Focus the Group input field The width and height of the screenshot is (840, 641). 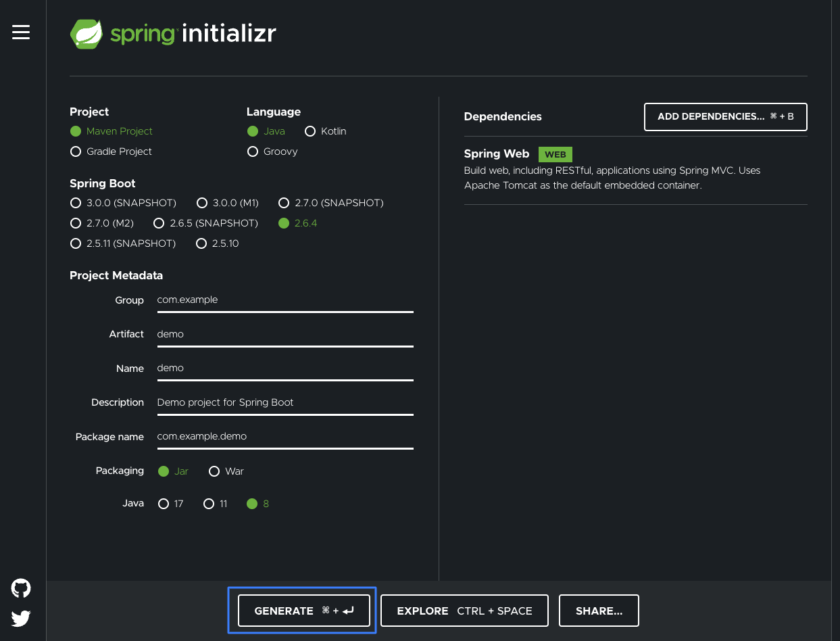coord(285,300)
